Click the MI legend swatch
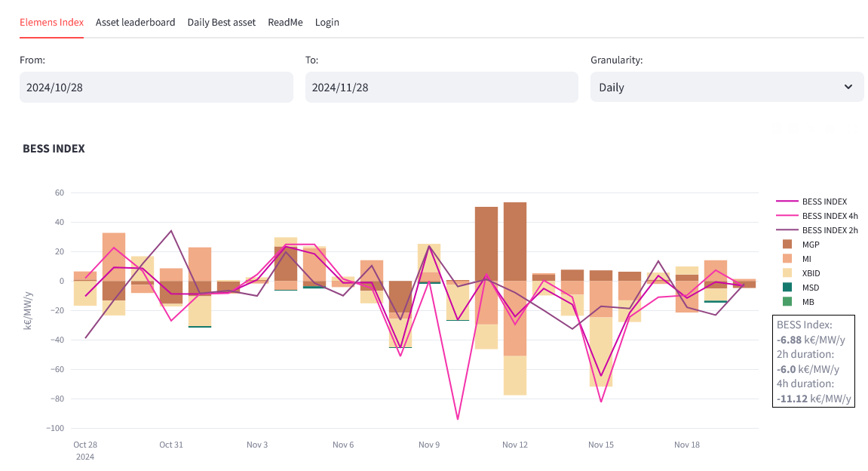The image size is (868, 471). click(x=787, y=259)
